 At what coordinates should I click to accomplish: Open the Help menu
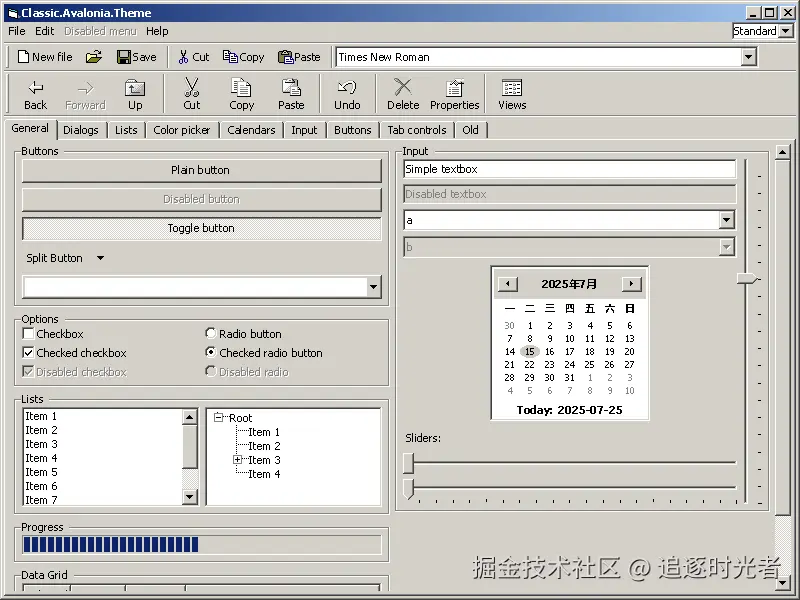coord(157,31)
